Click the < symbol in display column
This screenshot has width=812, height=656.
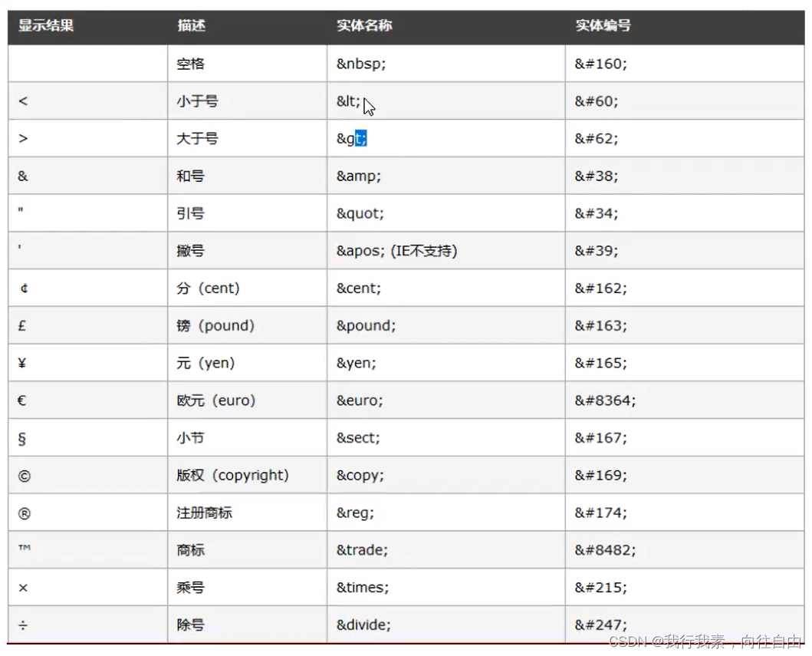(23, 101)
